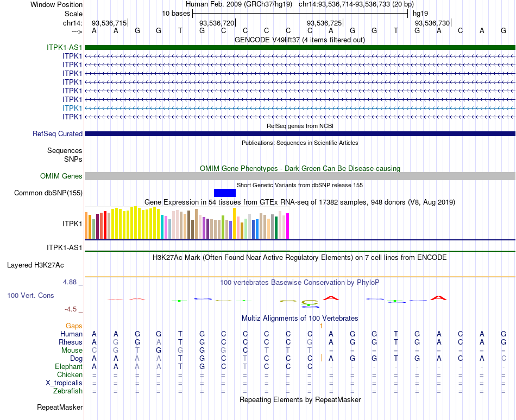Click the Mouse alignment row label

(x=72, y=351)
